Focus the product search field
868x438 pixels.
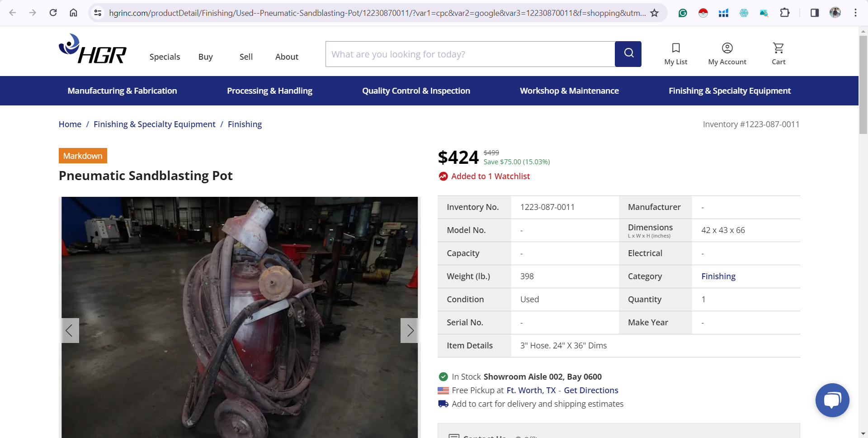tap(470, 54)
